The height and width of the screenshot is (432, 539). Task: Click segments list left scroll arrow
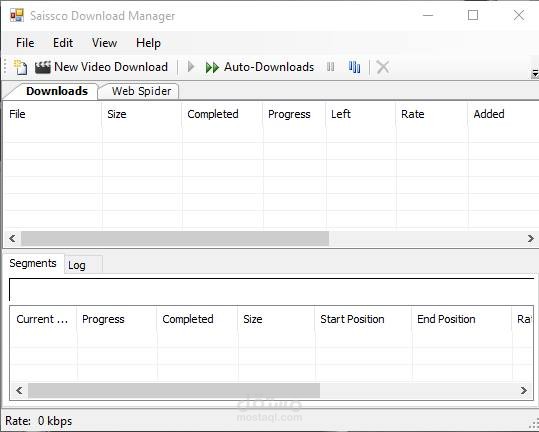click(x=19, y=390)
